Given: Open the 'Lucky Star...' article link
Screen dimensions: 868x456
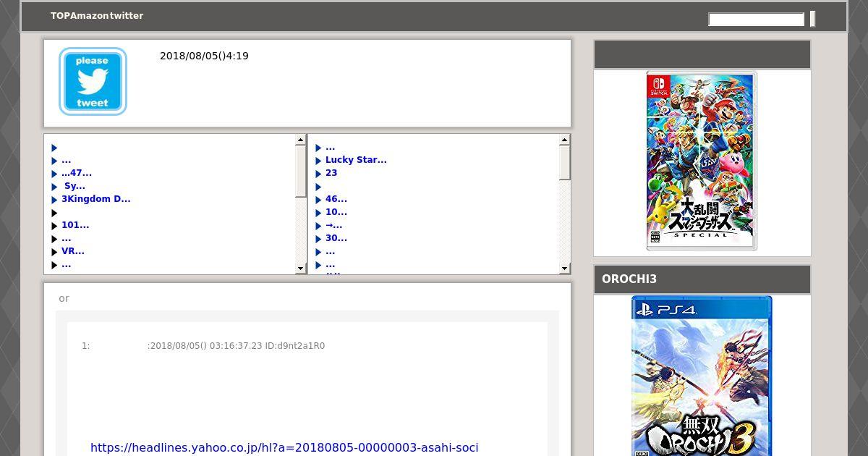Looking at the screenshot, I should click(356, 160).
